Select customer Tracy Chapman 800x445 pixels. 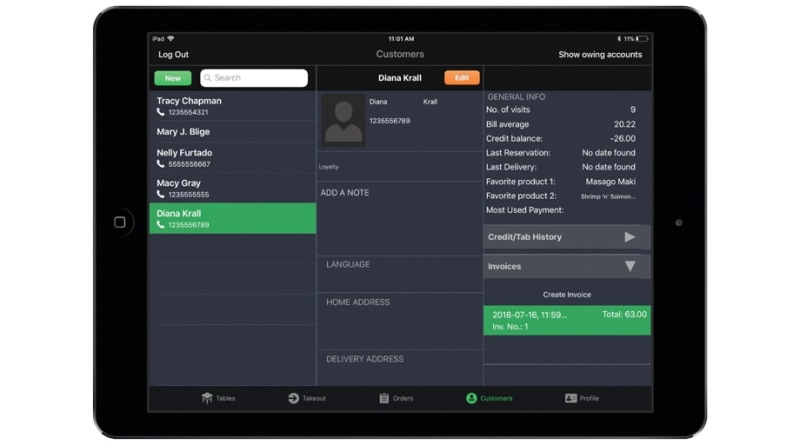(233, 106)
